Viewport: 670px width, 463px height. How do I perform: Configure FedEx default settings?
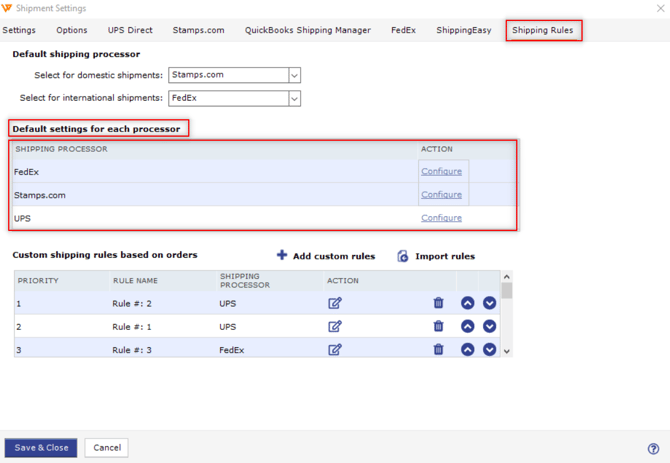pos(441,171)
